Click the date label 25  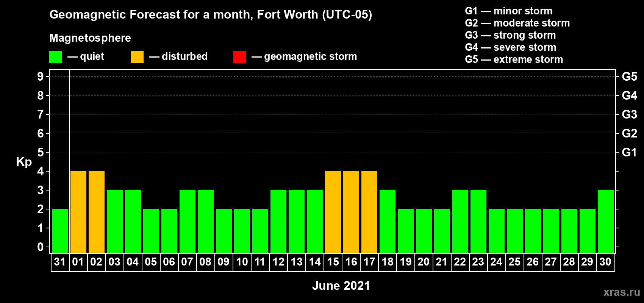[x=514, y=262]
